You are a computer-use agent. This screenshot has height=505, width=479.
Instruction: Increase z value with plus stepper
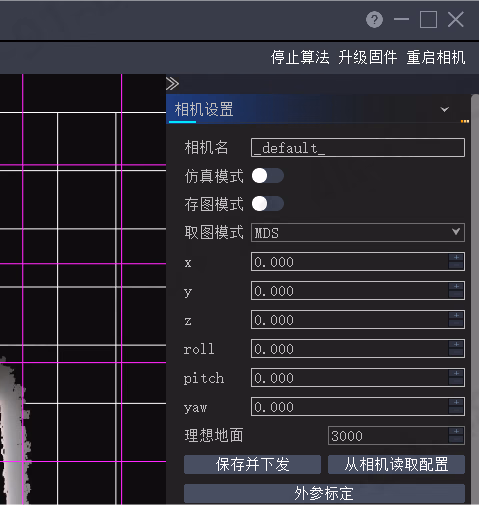tap(456, 315)
